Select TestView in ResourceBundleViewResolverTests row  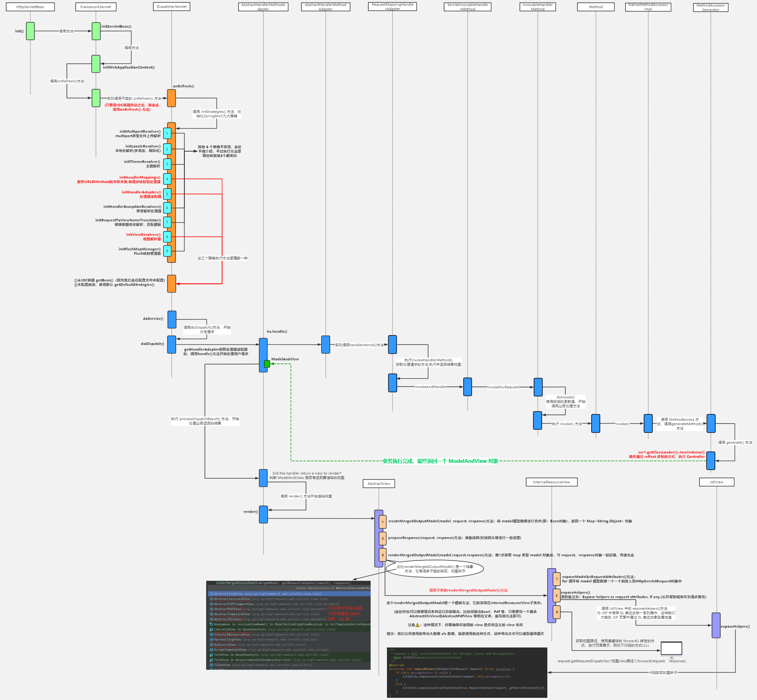[x=289, y=660]
